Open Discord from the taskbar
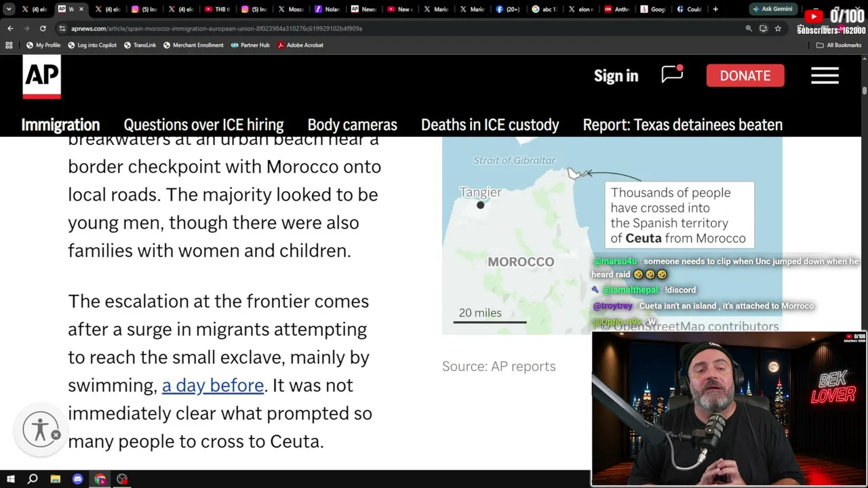 point(77,479)
